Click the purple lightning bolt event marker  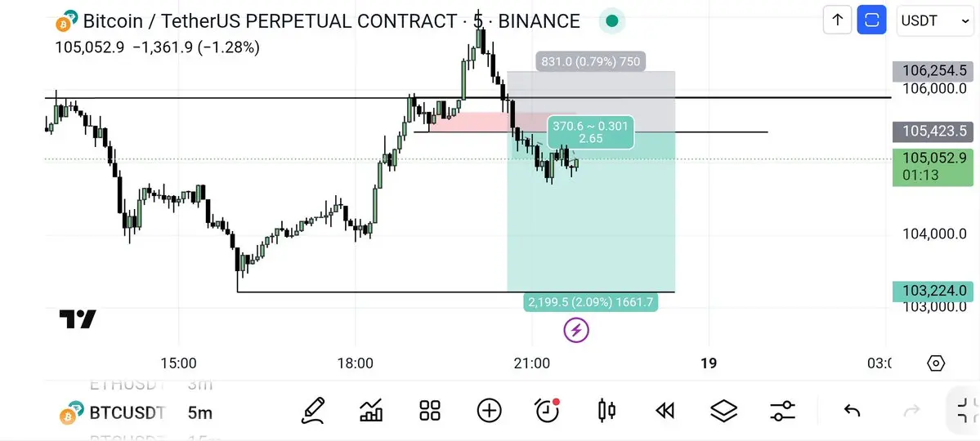(x=576, y=330)
